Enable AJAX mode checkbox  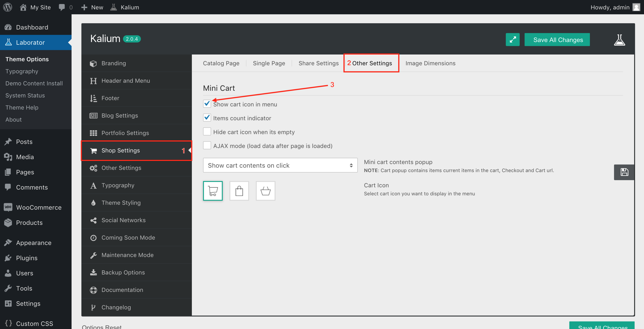[207, 145]
